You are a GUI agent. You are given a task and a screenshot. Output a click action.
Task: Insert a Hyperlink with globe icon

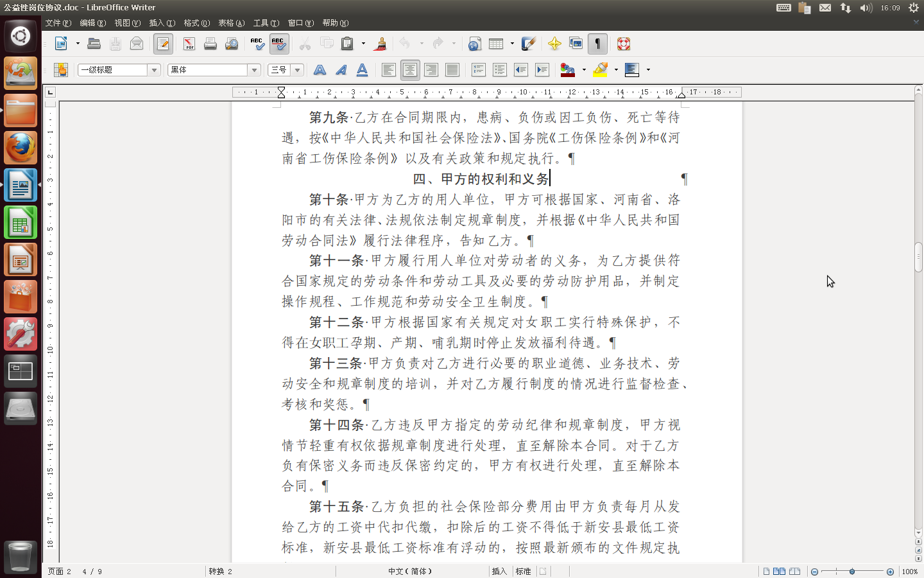coord(474,44)
